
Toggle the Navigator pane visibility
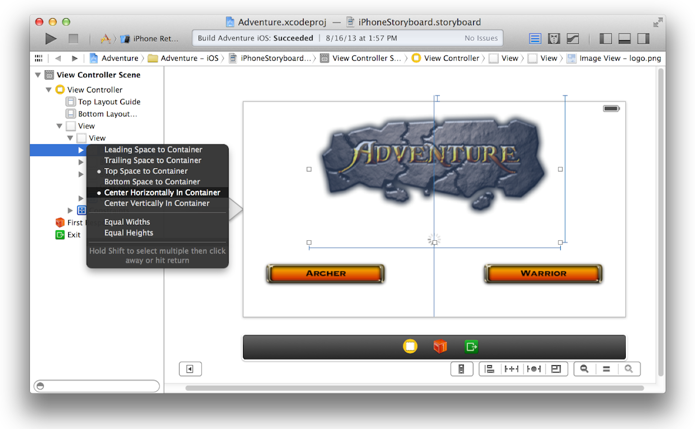point(605,39)
